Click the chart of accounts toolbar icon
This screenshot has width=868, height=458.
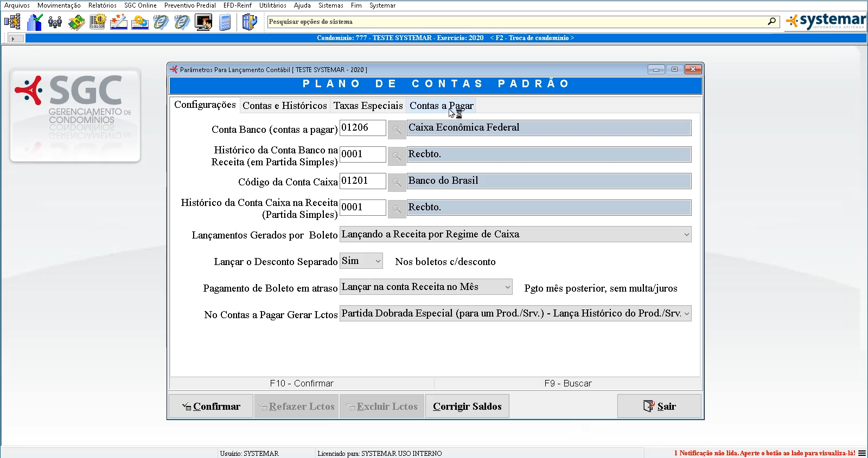[x=12, y=22]
